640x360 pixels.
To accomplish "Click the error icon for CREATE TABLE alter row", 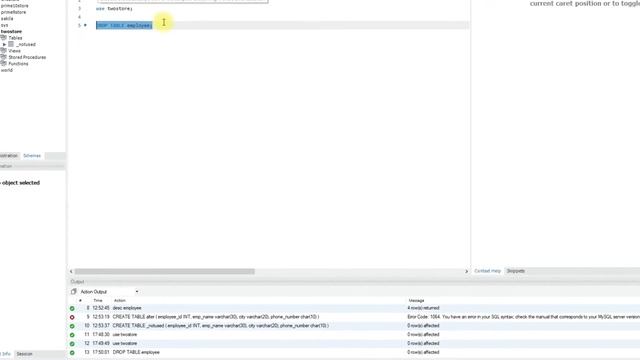I will pyautogui.click(x=72, y=317).
